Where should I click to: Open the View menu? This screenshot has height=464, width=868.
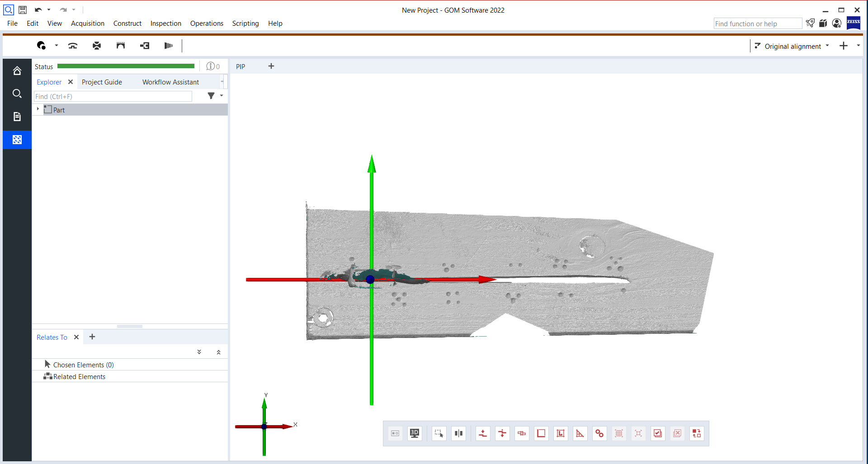[x=55, y=23]
